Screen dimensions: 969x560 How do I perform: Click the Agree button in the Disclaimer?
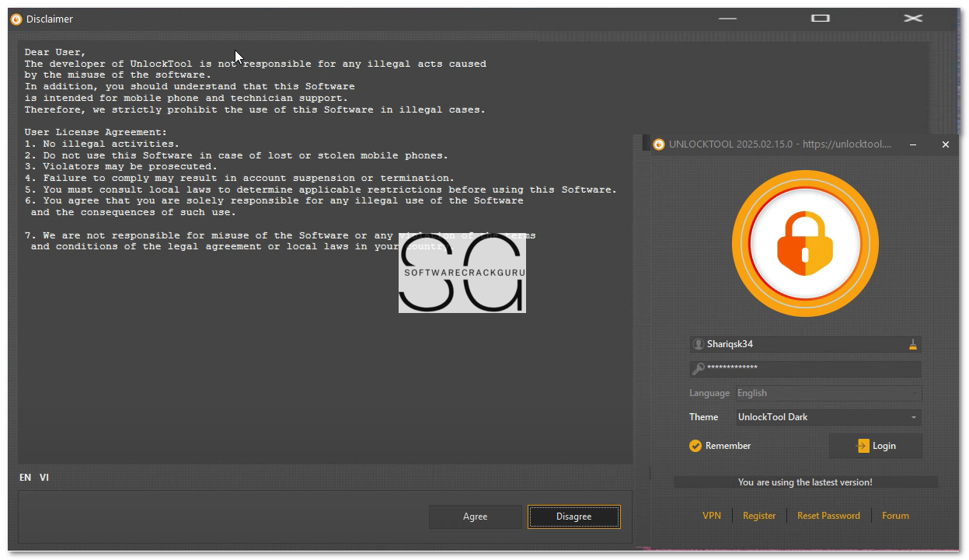[x=476, y=517]
